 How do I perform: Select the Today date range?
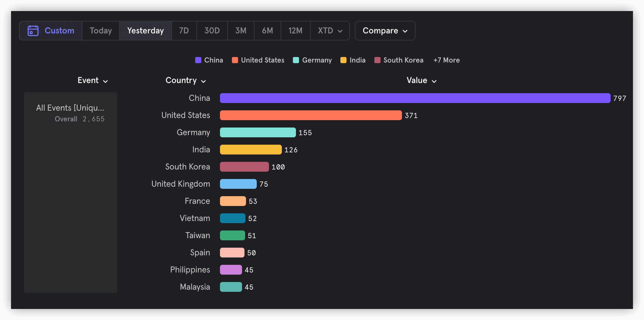point(100,31)
